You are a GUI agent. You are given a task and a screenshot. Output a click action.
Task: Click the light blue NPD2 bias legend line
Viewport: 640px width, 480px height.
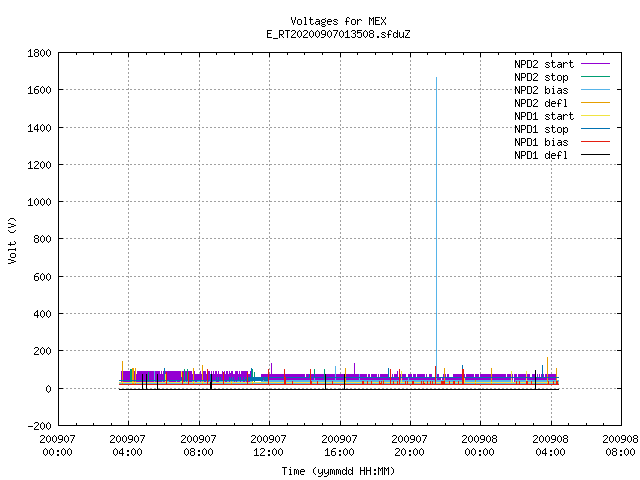(x=595, y=90)
